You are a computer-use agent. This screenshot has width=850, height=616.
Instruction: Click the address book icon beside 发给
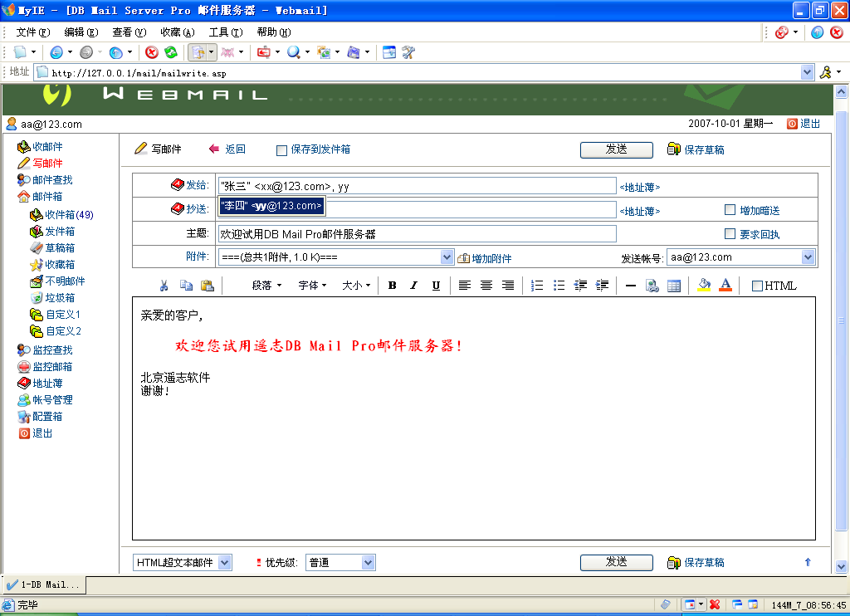(x=178, y=185)
